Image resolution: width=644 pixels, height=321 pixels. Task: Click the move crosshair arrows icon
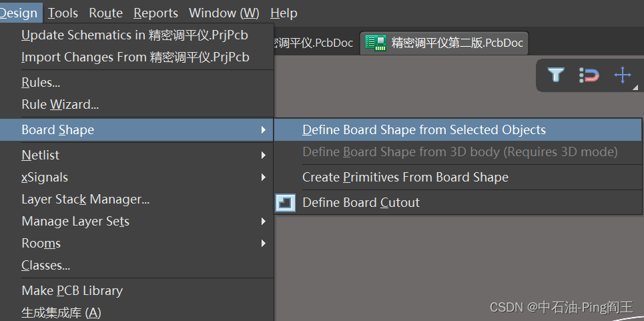622,75
